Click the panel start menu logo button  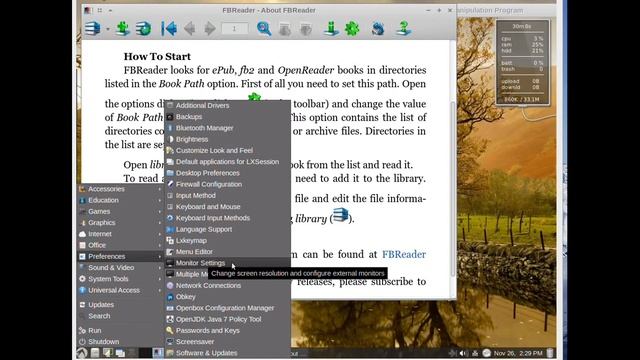click(82, 353)
